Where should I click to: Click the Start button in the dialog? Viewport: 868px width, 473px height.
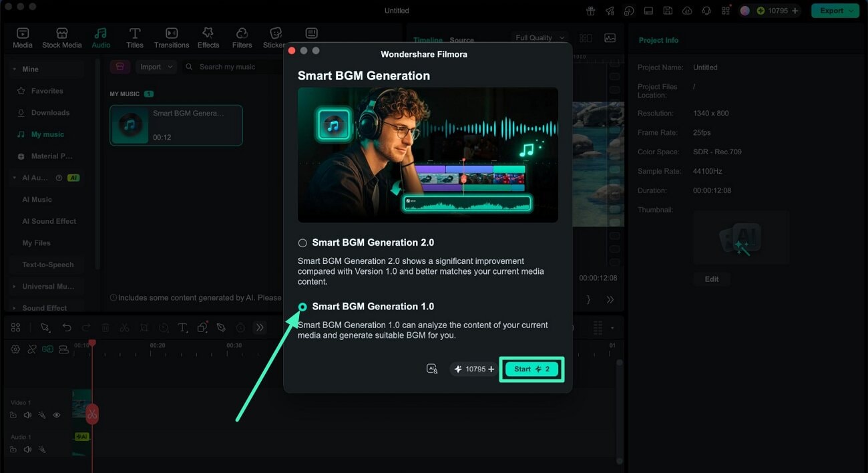point(531,369)
